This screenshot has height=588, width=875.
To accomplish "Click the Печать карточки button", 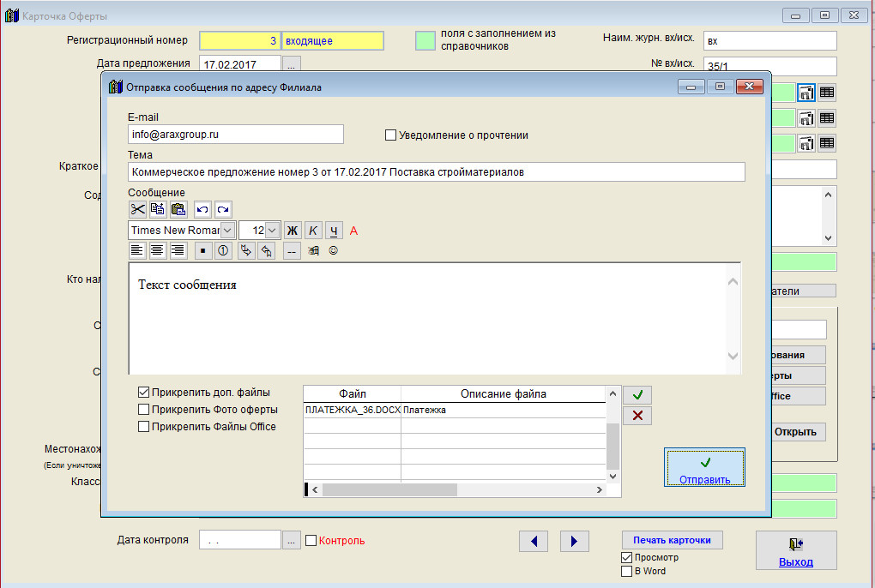I will pos(672,540).
